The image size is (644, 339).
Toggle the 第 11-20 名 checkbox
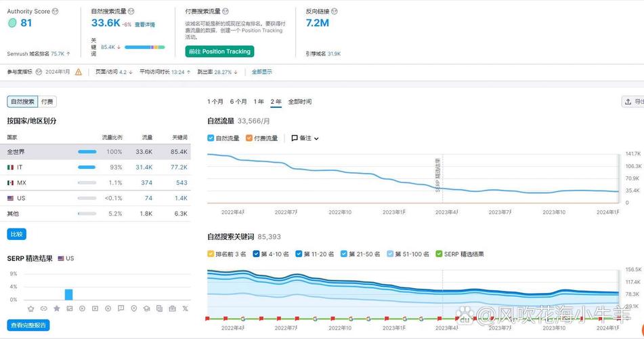(x=299, y=254)
